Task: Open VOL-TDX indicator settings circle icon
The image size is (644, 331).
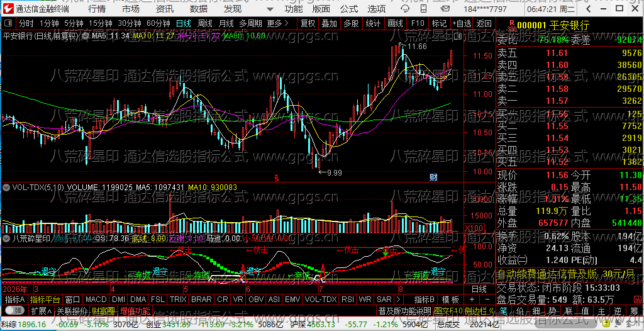Action: (6, 187)
